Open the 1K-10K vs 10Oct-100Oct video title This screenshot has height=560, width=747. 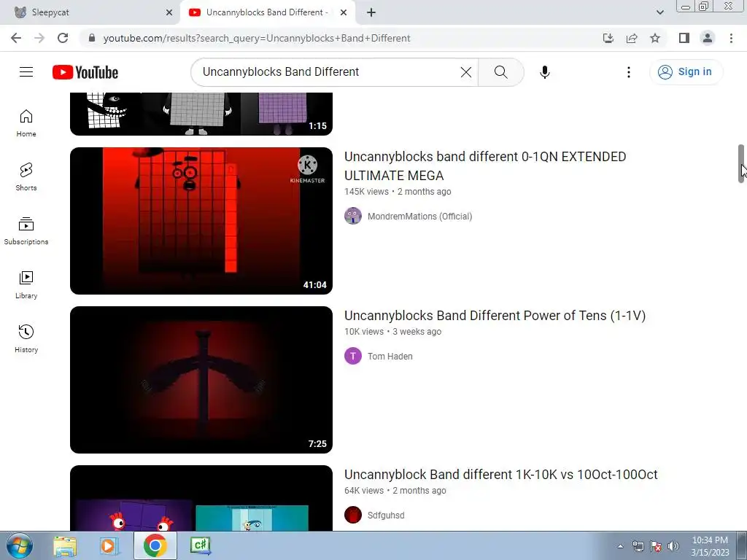[x=500, y=474]
